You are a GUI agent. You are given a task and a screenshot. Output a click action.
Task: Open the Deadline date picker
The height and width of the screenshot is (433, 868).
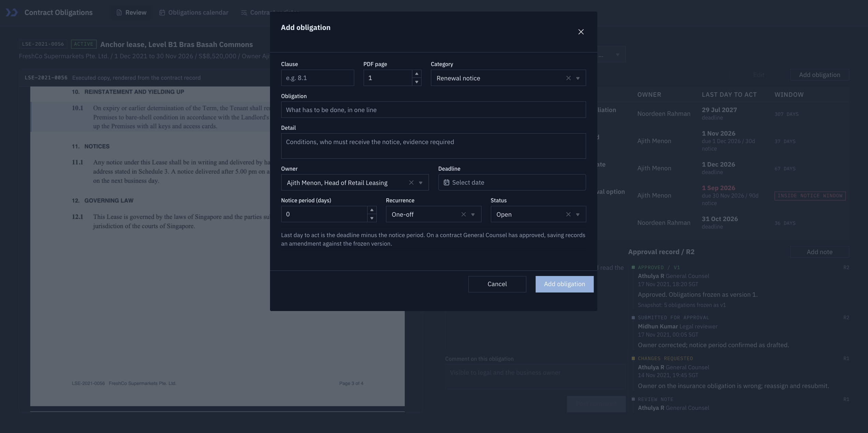pyautogui.click(x=512, y=182)
